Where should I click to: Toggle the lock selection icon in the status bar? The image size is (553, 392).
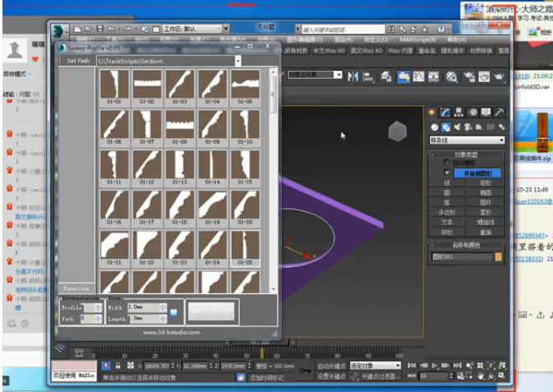(118, 366)
